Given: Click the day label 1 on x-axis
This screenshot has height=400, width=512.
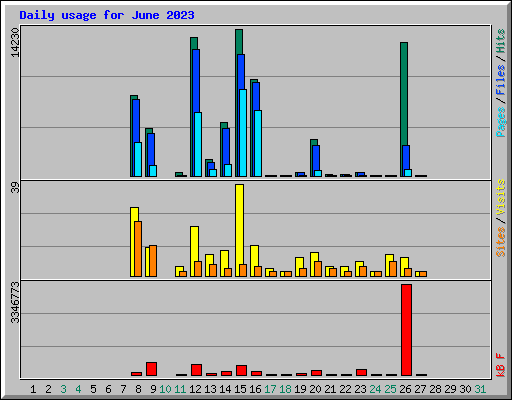Looking at the screenshot, I should click(x=33, y=389).
